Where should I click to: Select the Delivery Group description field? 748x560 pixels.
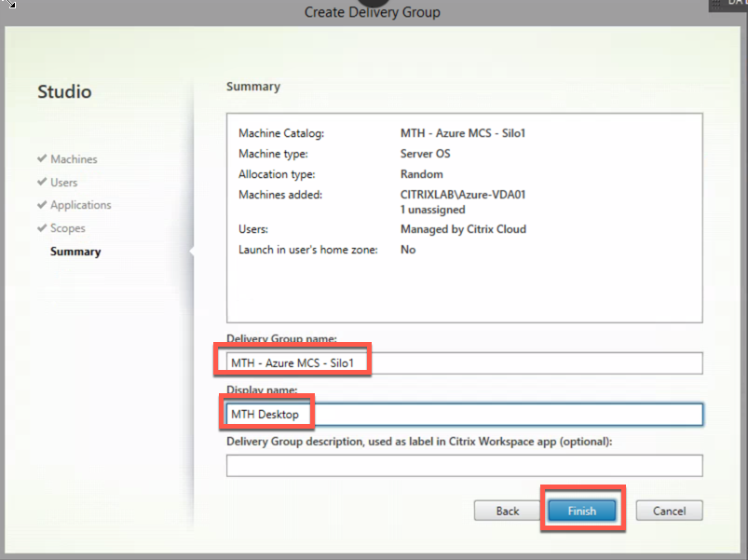pyautogui.click(x=464, y=466)
